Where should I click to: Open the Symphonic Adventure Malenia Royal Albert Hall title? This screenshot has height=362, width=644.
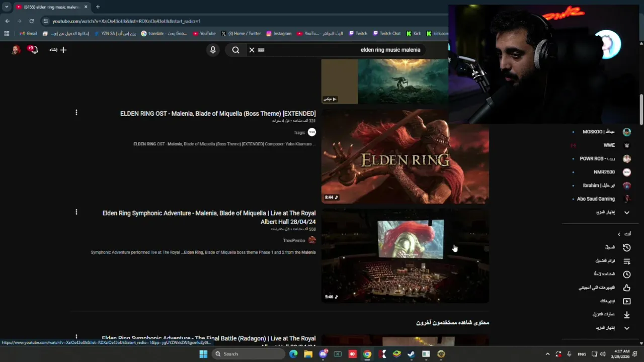pyautogui.click(x=209, y=217)
